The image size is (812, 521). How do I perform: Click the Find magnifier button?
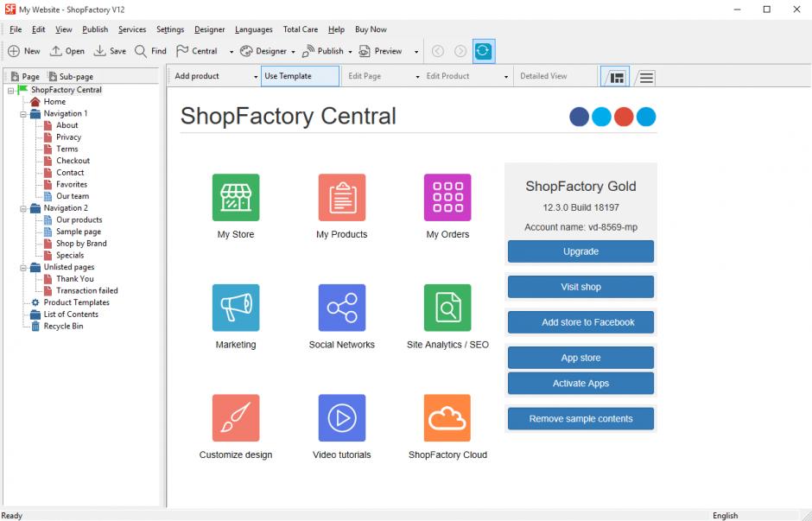coord(150,51)
